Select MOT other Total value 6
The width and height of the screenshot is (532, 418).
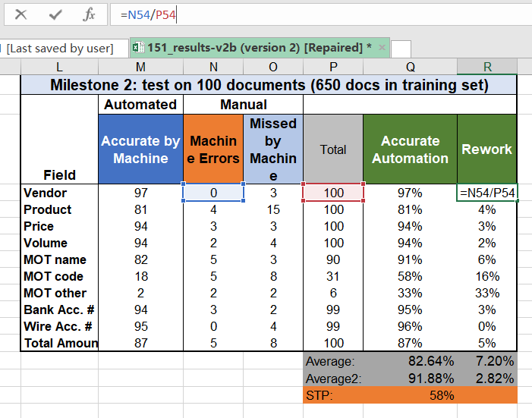pos(333,293)
